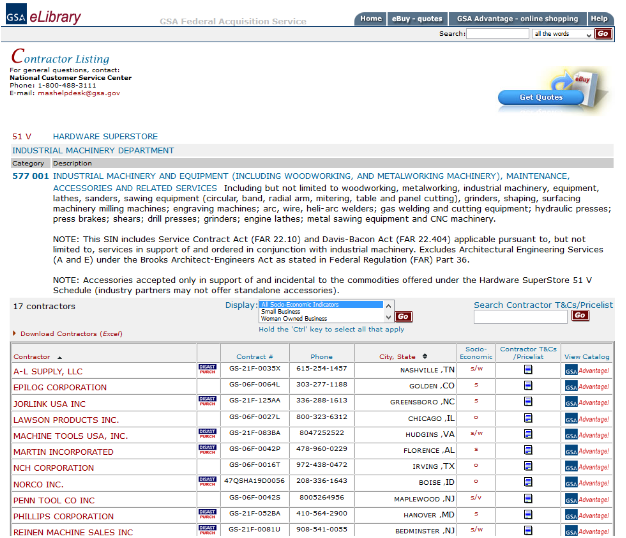View GSA Advantage catalog for NCH Corporation

(587, 467)
